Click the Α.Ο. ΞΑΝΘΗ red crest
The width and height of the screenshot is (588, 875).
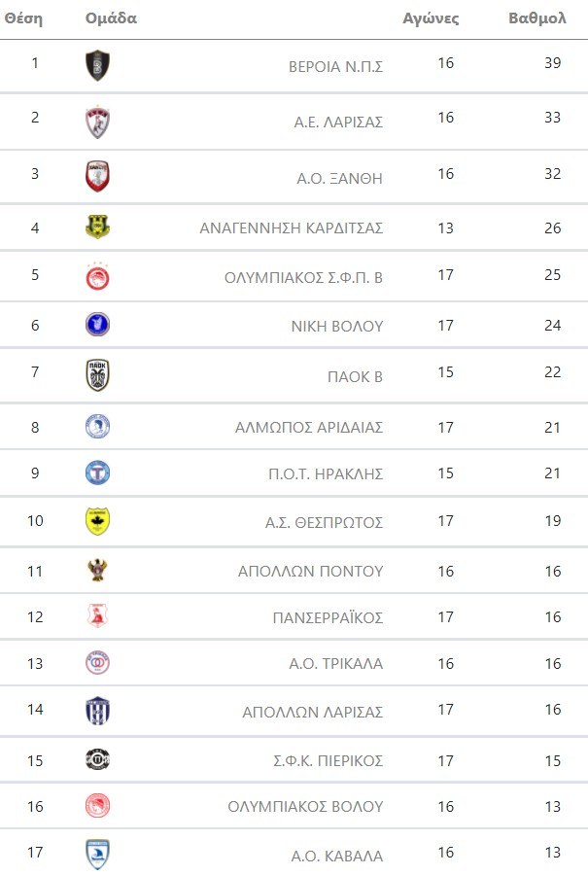point(97,177)
